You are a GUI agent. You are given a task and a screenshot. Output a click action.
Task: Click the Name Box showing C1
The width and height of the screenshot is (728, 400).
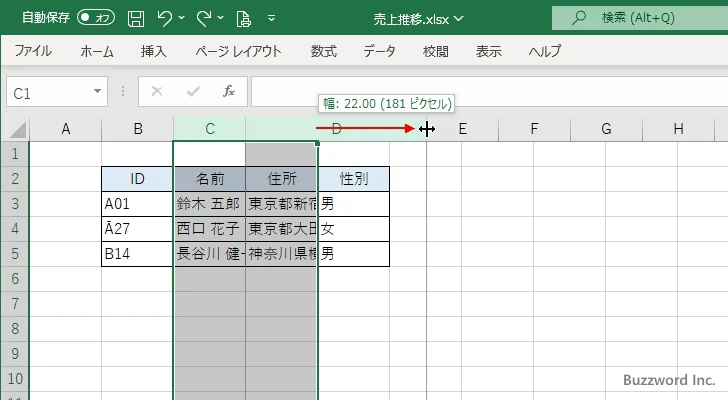[49, 92]
